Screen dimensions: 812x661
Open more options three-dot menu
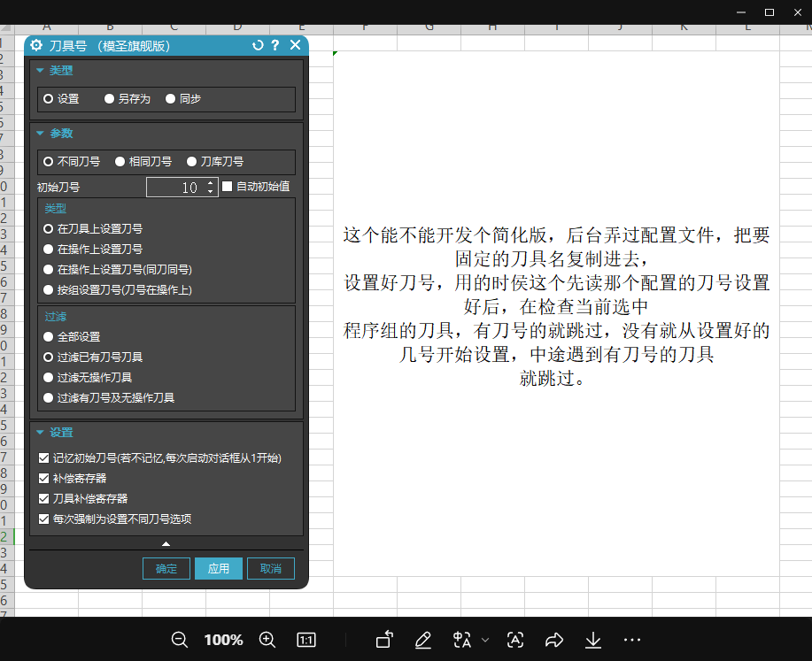632,640
